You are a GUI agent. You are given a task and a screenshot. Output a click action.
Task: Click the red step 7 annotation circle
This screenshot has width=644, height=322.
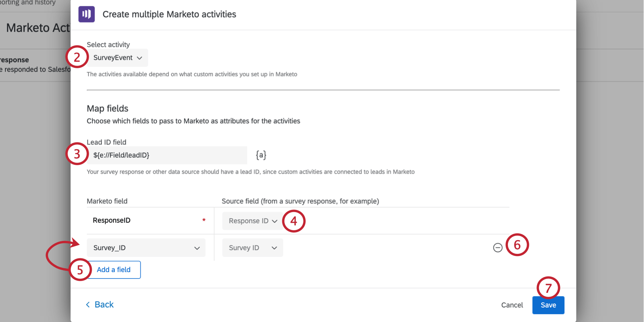tap(548, 288)
